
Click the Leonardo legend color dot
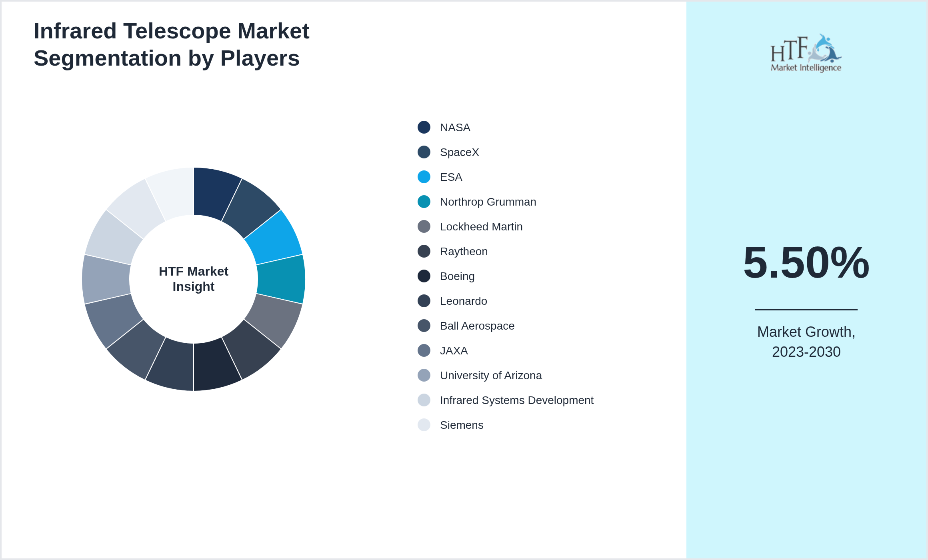pos(424,301)
